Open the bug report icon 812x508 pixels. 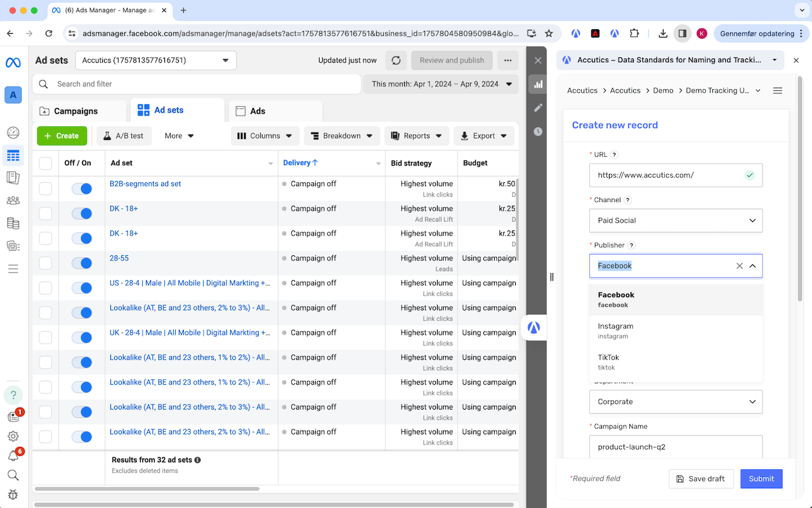click(13, 495)
